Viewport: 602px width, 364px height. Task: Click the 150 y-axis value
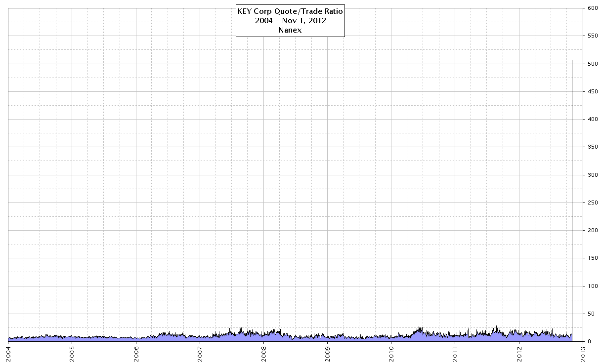click(593, 258)
